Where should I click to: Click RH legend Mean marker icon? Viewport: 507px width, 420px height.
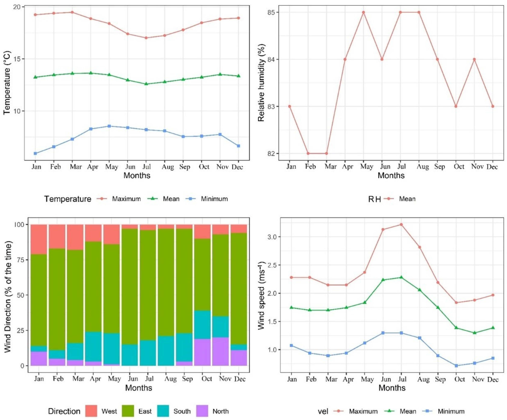point(389,199)
